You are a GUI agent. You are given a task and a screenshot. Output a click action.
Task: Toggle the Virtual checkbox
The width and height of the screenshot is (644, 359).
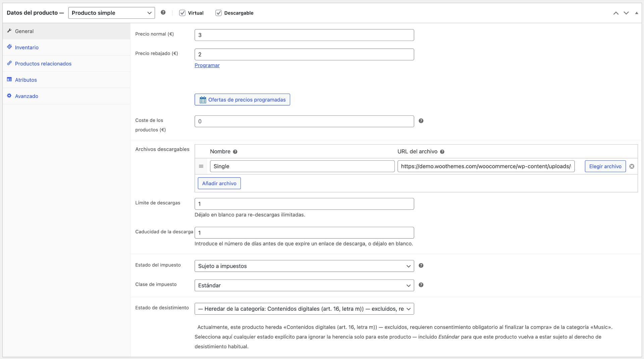coord(182,13)
